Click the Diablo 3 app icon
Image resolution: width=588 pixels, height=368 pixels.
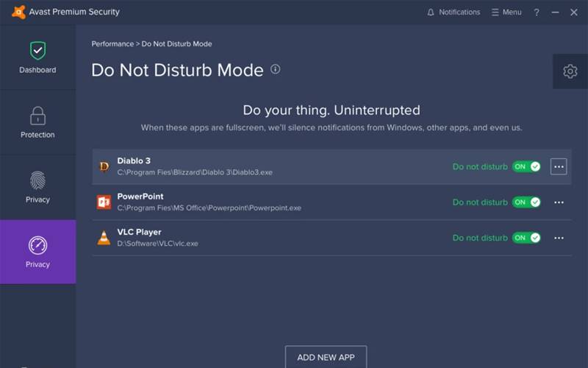[104, 166]
